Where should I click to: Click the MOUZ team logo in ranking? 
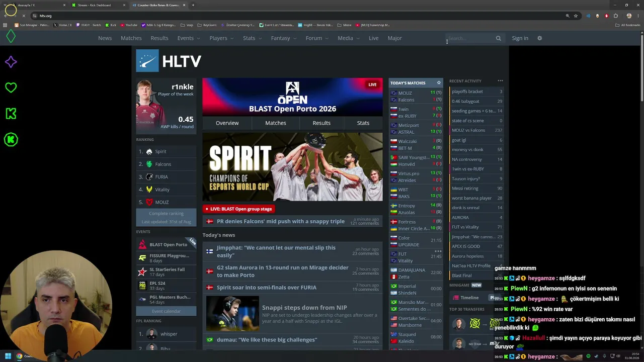tap(149, 202)
